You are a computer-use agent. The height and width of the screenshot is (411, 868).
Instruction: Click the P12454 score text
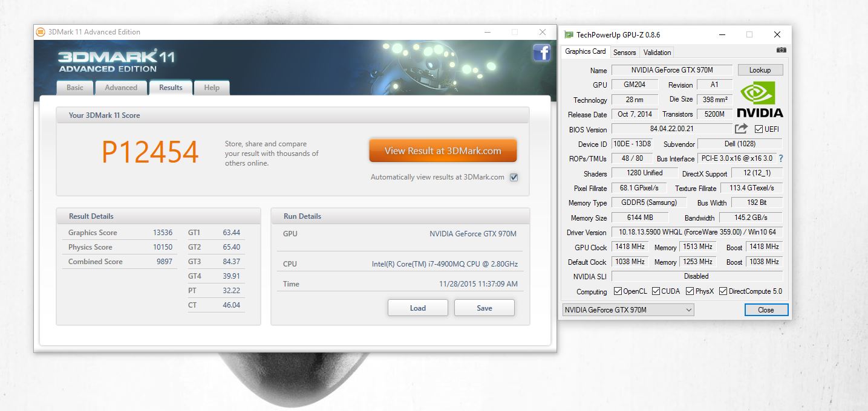coord(150,152)
